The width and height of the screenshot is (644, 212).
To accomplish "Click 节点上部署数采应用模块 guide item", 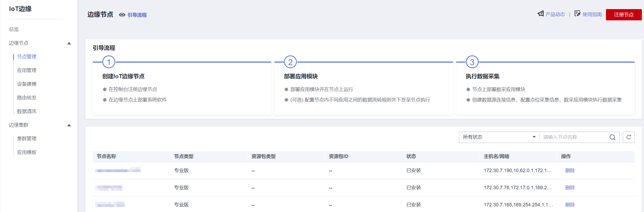I will point(499,89).
